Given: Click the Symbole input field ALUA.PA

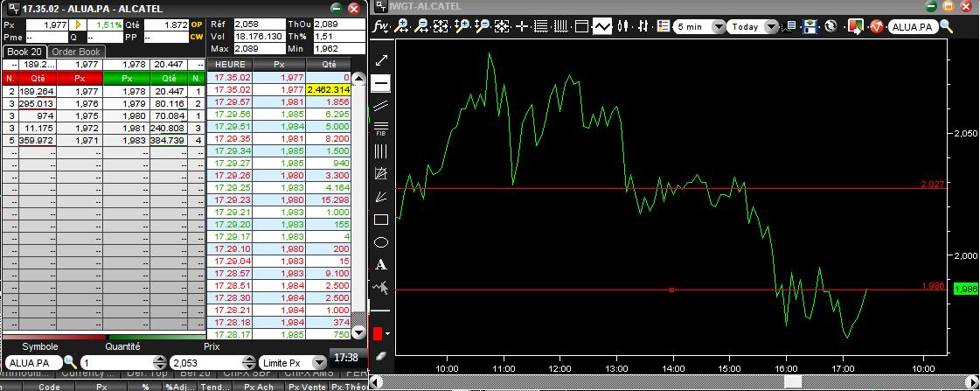Looking at the screenshot, I should 34,363.
